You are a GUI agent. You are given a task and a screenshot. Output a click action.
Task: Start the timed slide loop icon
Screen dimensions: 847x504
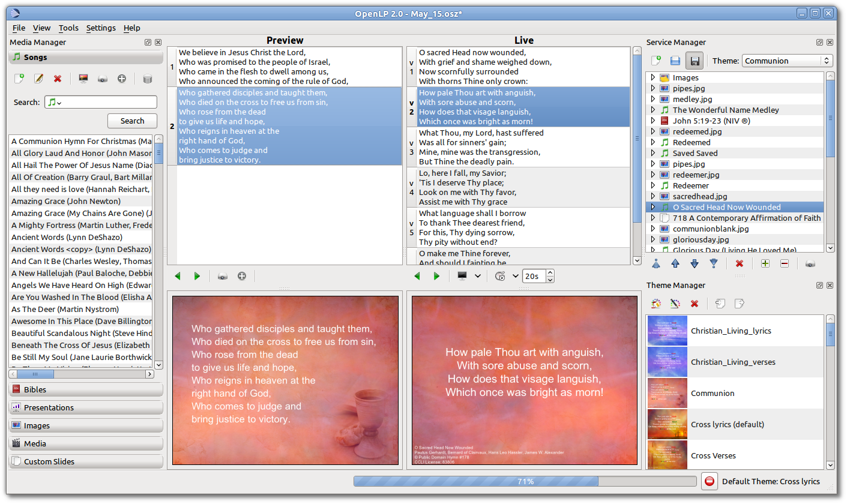pos(500,276)
